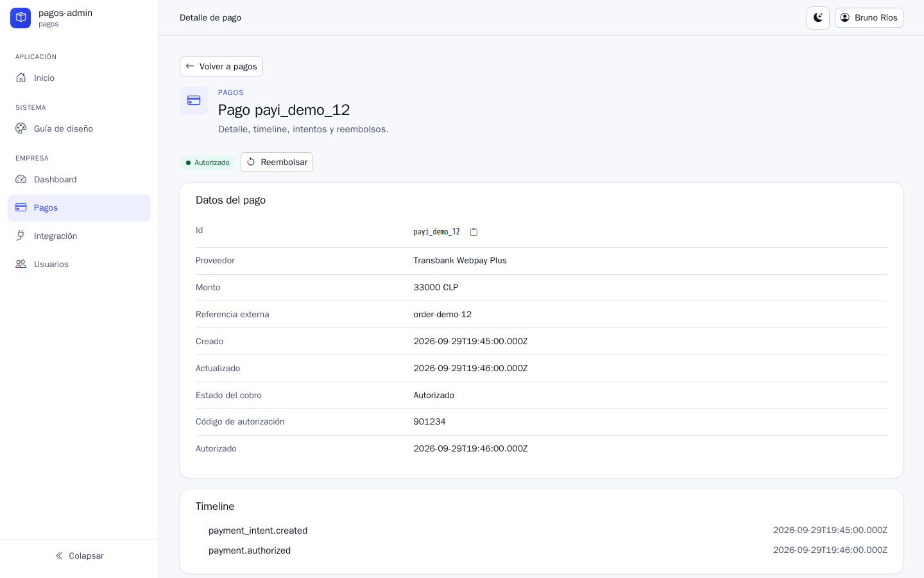Click the people icon beside Usuarios
This screenshot has width=924, height=578.
pyautogui.click(x=21, y=264)
